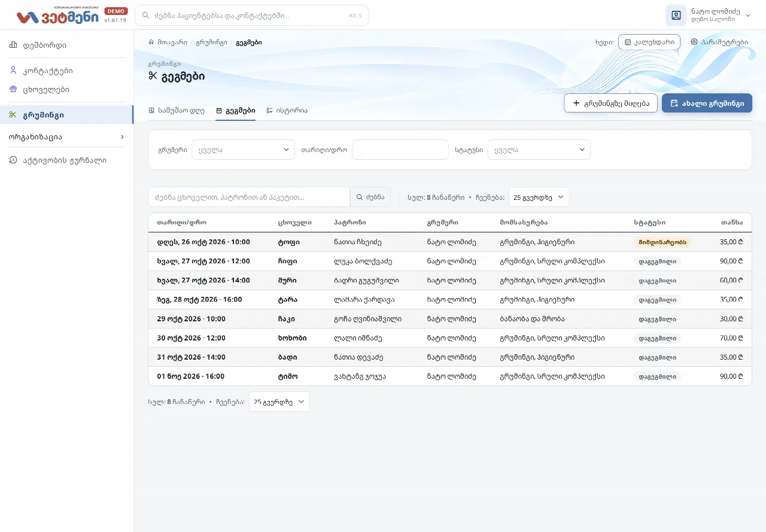Click the search magnifier icon in top bar
766x532 pixels.
(x=145, y=16)
